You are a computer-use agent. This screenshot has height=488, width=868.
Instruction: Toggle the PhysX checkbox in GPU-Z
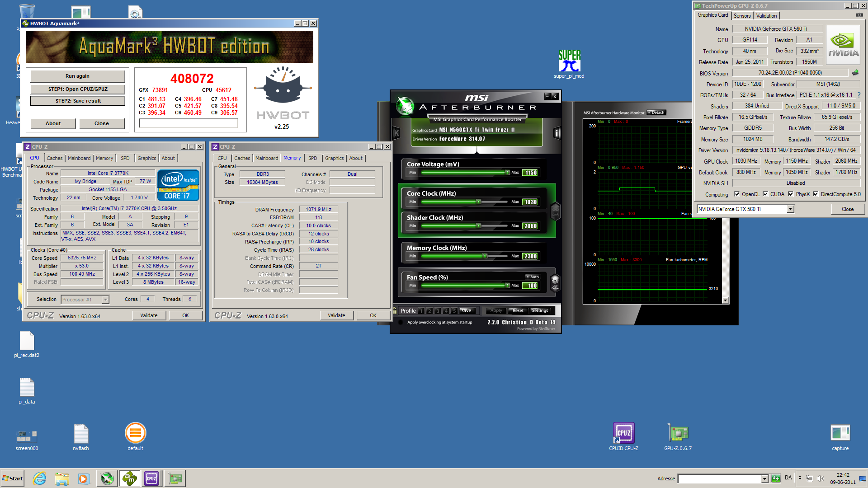pos(791,194)
